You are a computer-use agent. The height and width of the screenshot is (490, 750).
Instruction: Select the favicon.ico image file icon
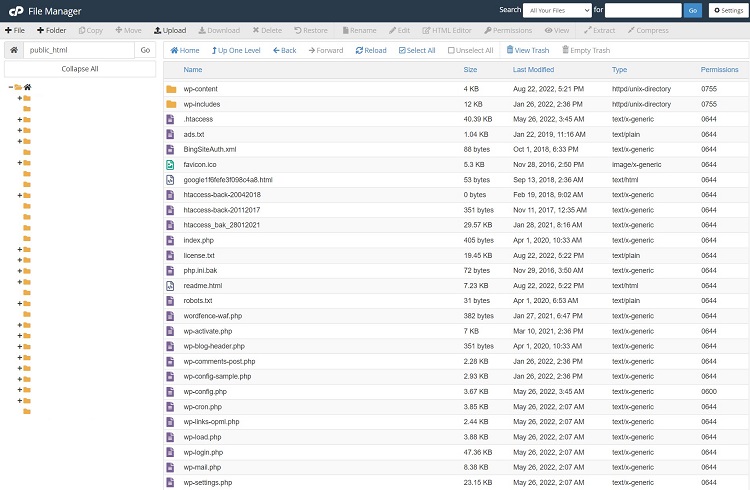pos(170,165)
